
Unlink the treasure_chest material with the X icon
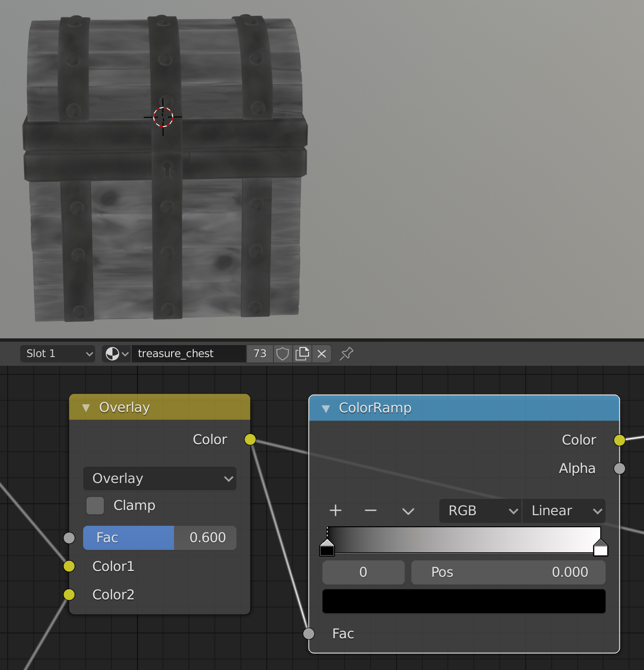(x=321, y=353)
